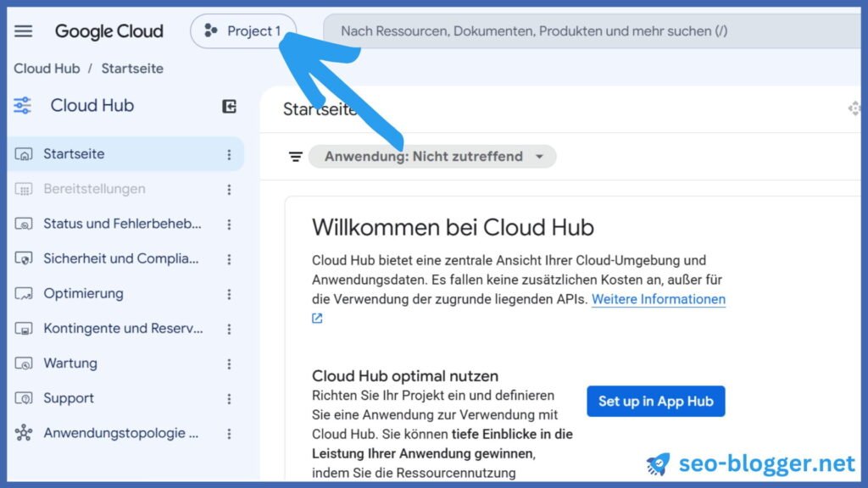Screen dimensions: 868x488
Task: Click the Startseite house icon
Action: (x=23, y=154)
